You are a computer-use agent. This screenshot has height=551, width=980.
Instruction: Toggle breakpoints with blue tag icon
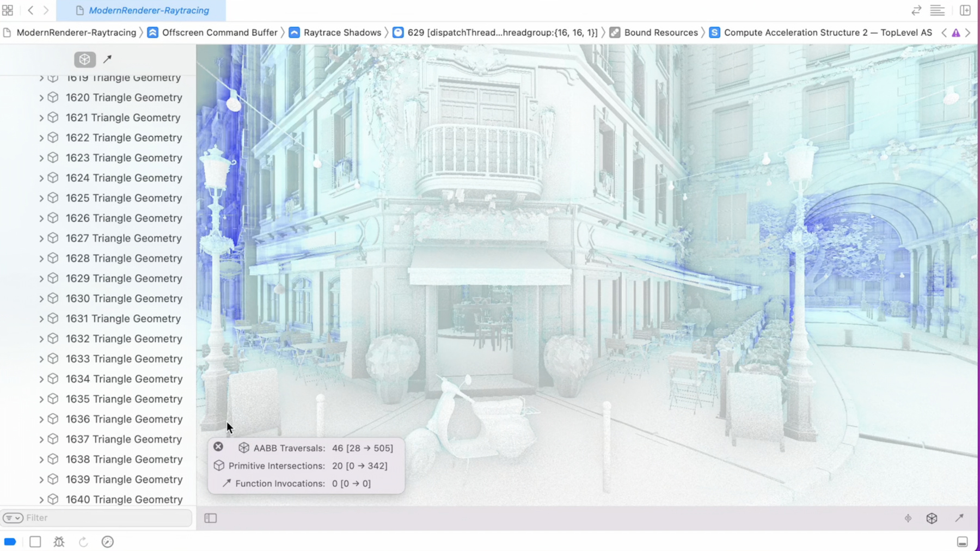point(10,542)
